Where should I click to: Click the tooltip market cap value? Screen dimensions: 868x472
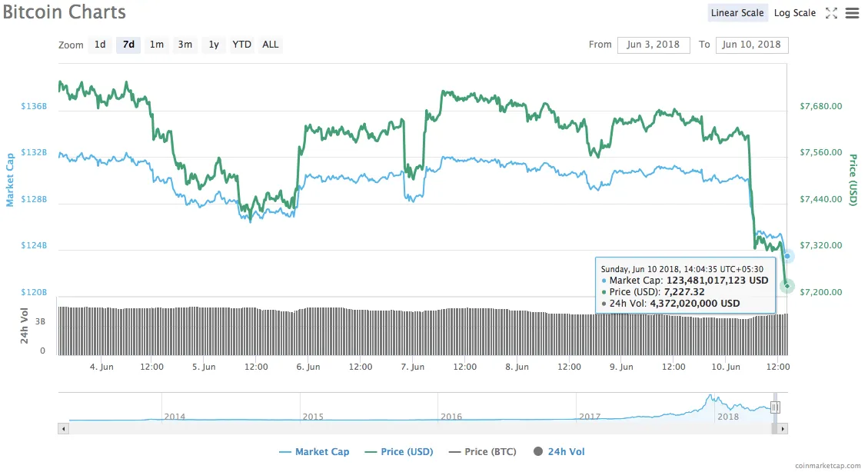[717, 281]
